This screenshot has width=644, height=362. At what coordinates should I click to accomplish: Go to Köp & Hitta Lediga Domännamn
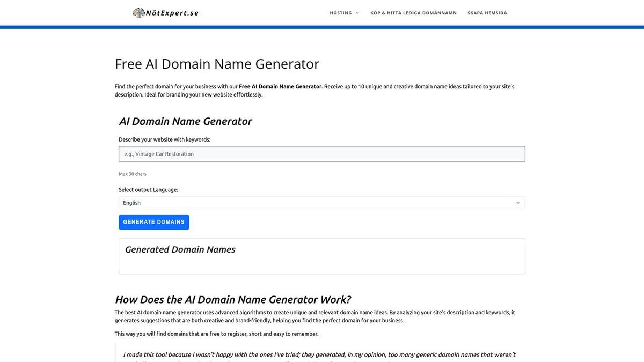413,13
